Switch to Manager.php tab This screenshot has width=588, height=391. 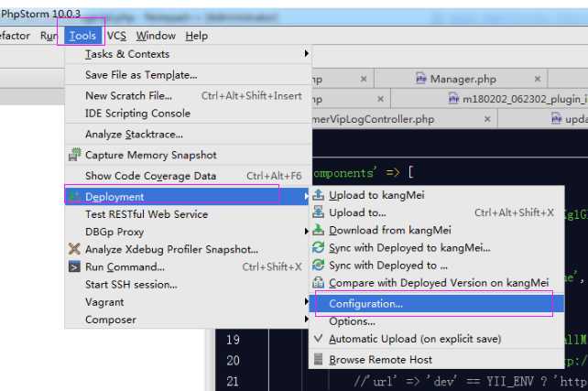[461, 79]
